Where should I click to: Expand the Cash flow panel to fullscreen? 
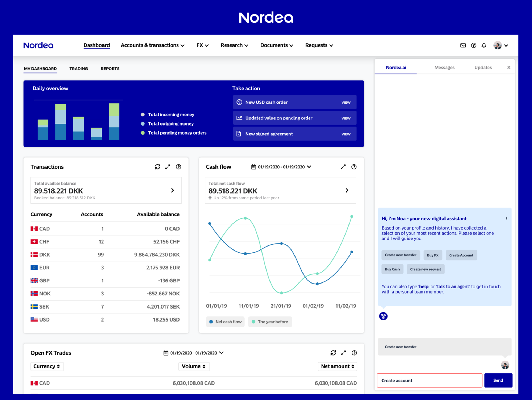343,167
